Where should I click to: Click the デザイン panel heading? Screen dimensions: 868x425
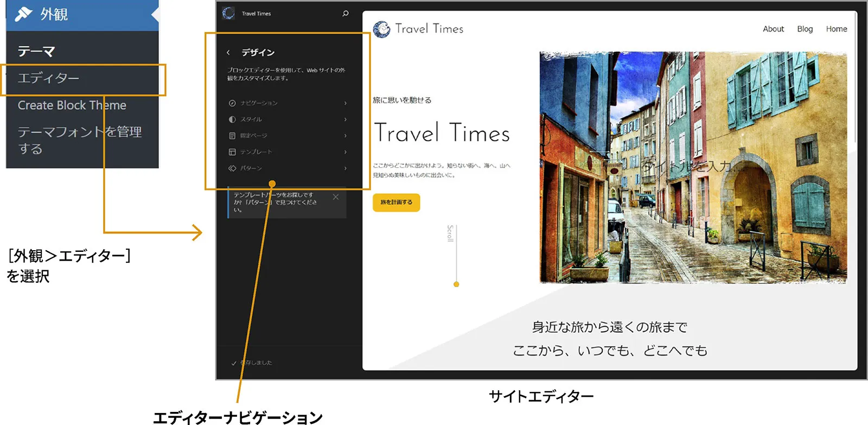258,53
